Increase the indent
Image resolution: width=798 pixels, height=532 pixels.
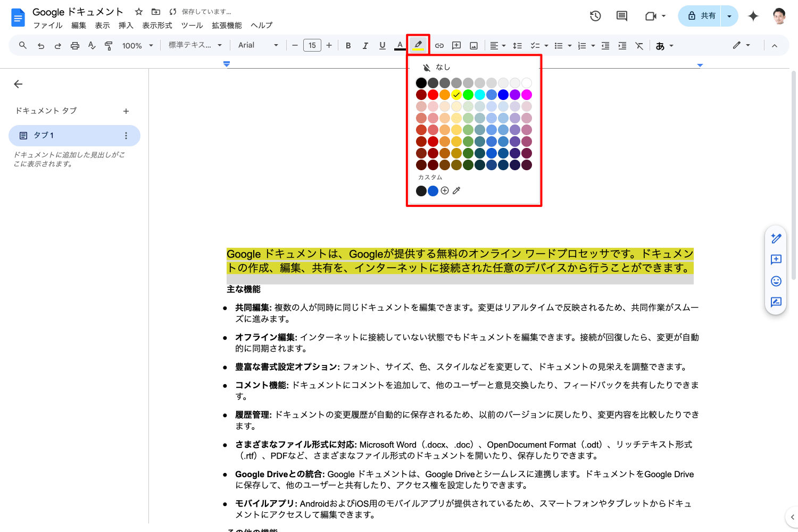pyautogui.click(x=622, y=46)
